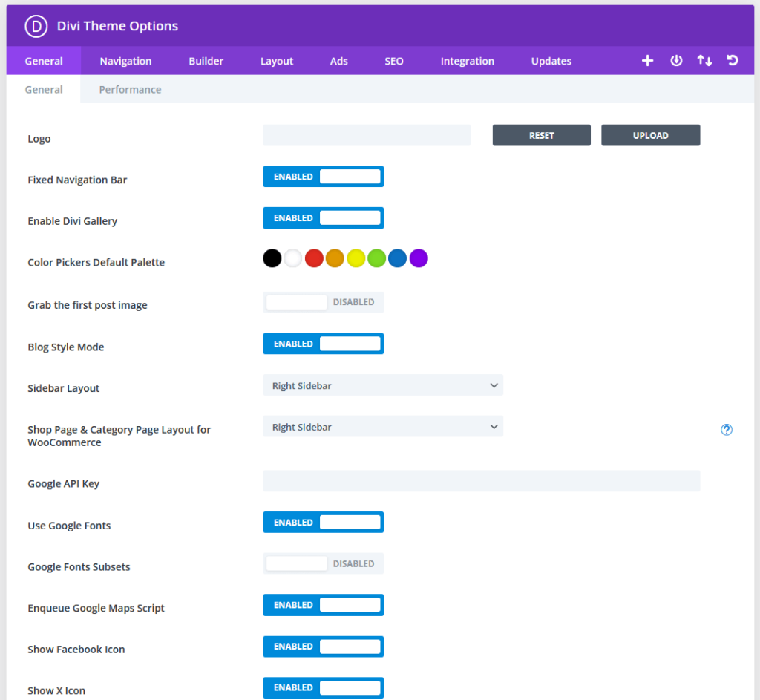Select the General sub-tab
Viewport: 760px width, 700px height.
tap(44, 90)
